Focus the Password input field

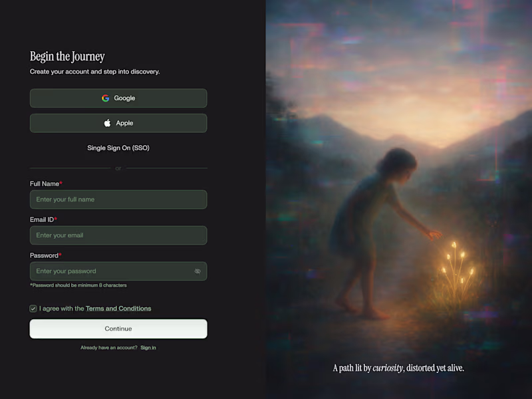point(118,271)
